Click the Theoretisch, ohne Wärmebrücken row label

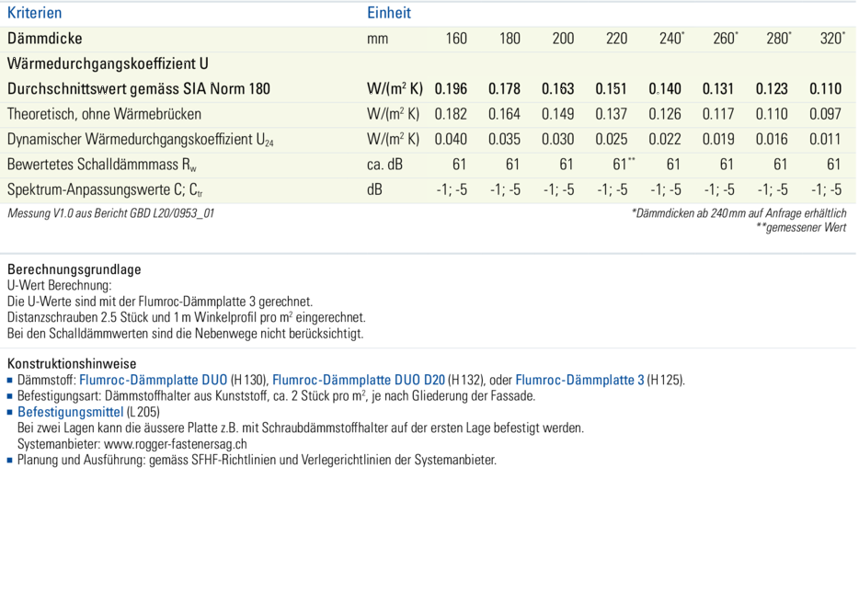(104, 114)
